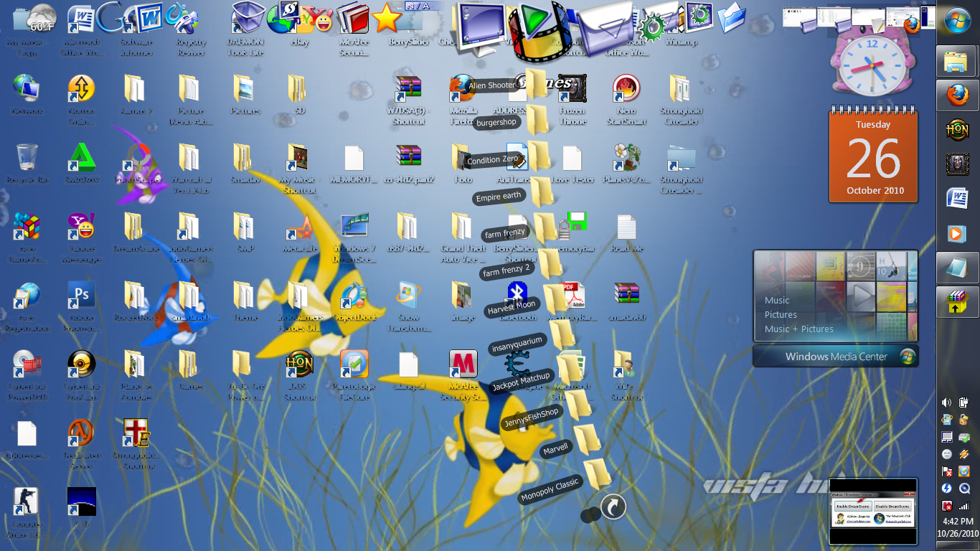The image size is (980, 551).
Task: Open the yellow star dock icon
Action: [387, 18]
